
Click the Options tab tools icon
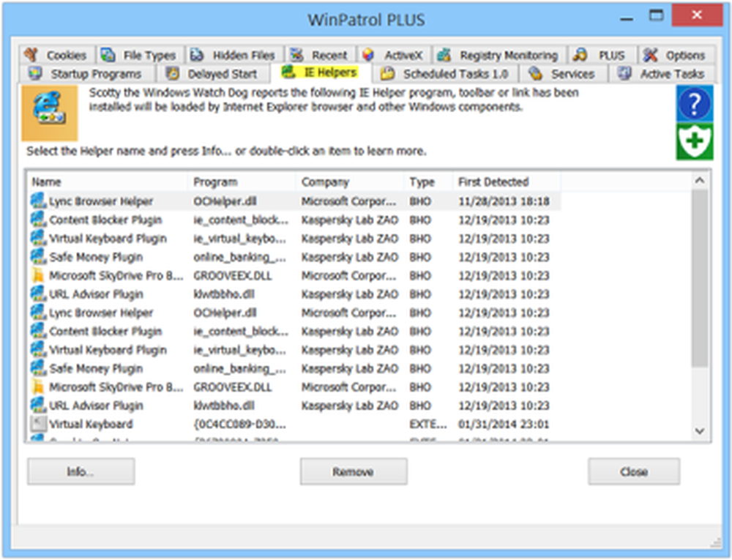650,55
